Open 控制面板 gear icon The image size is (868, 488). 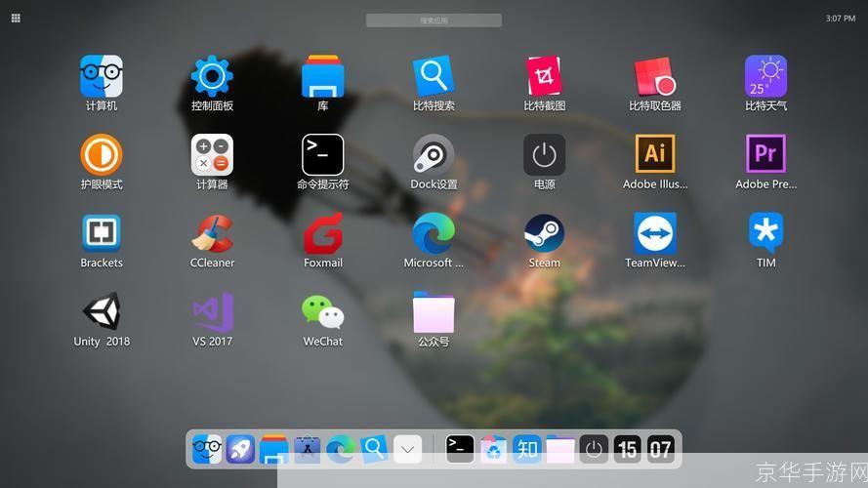(212, 76)
